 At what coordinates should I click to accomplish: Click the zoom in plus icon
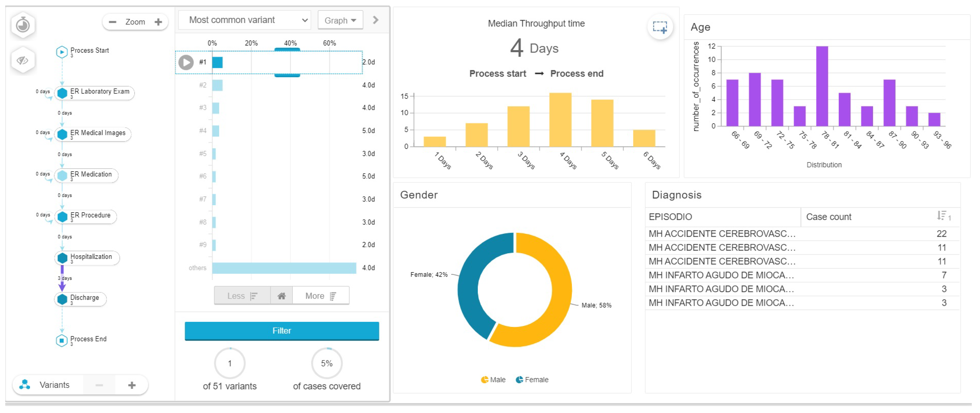(158, 22)
